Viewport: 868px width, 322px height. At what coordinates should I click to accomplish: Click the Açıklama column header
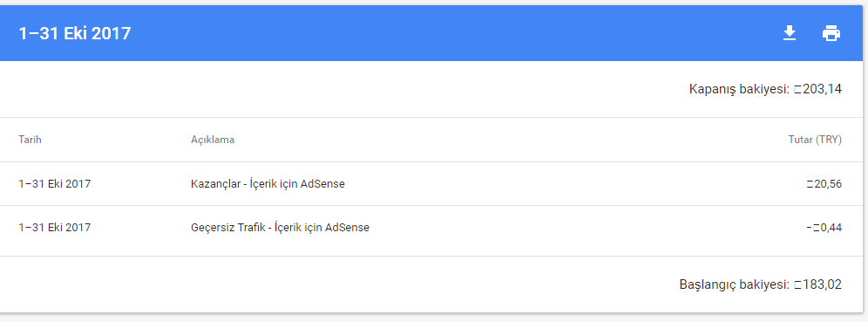213,140
